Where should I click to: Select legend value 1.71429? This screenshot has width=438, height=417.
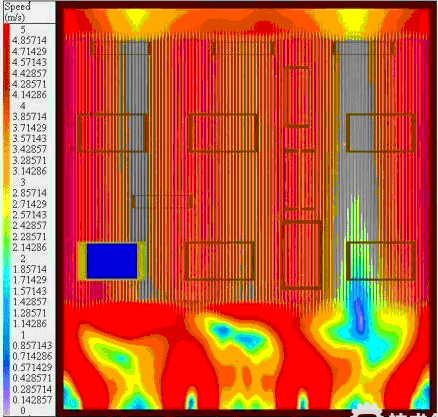click(x=29, y=280)
